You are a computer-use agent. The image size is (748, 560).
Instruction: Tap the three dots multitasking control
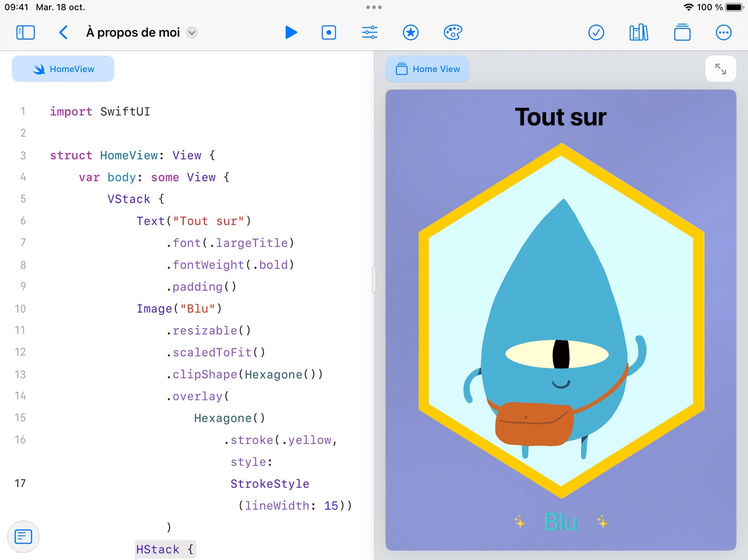pos(374,7)
